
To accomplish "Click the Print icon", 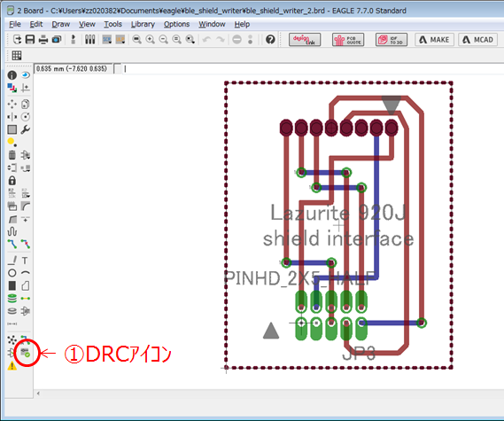I will 43,39.
